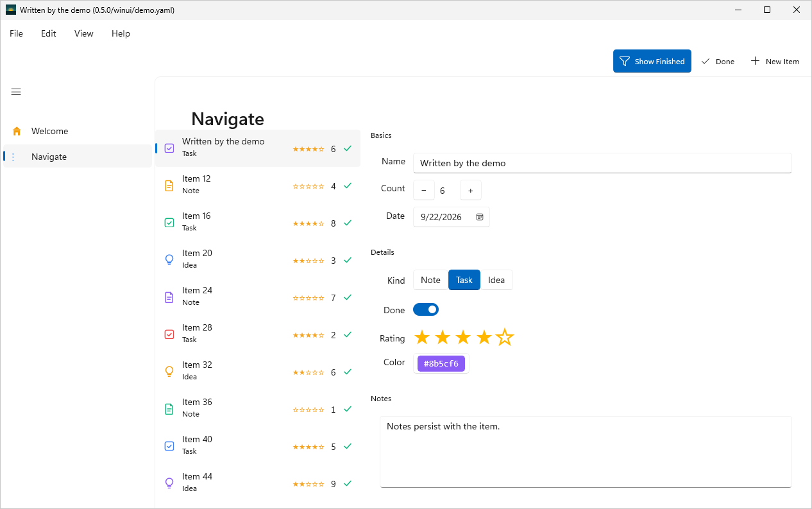Open the Help menu
812x509 pixels.
(121, 33)
